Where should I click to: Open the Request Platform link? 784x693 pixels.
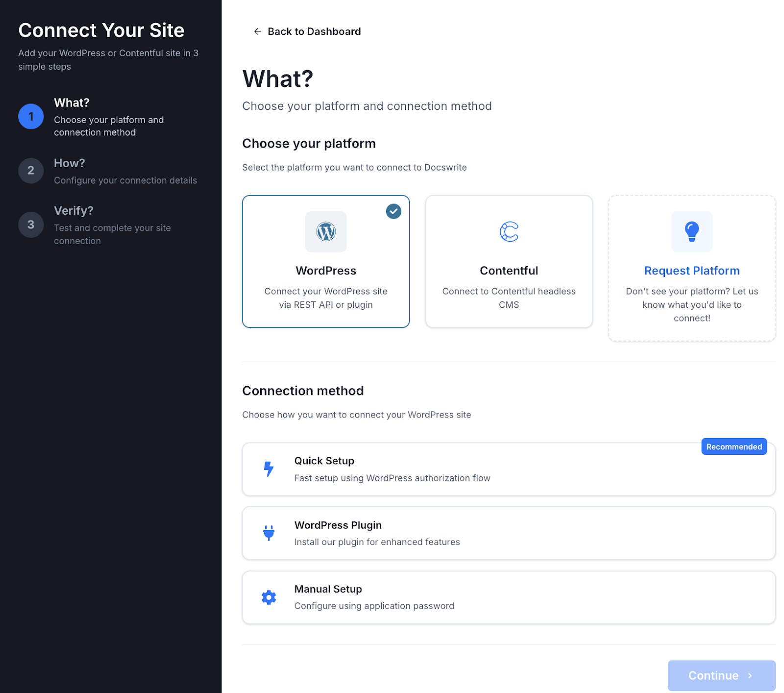pyautogui.click(x=691, y=271)
